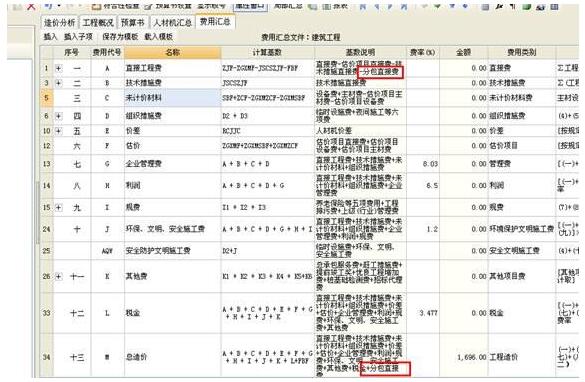
Task: Click 载入模板 to load template
Action: 159,37
